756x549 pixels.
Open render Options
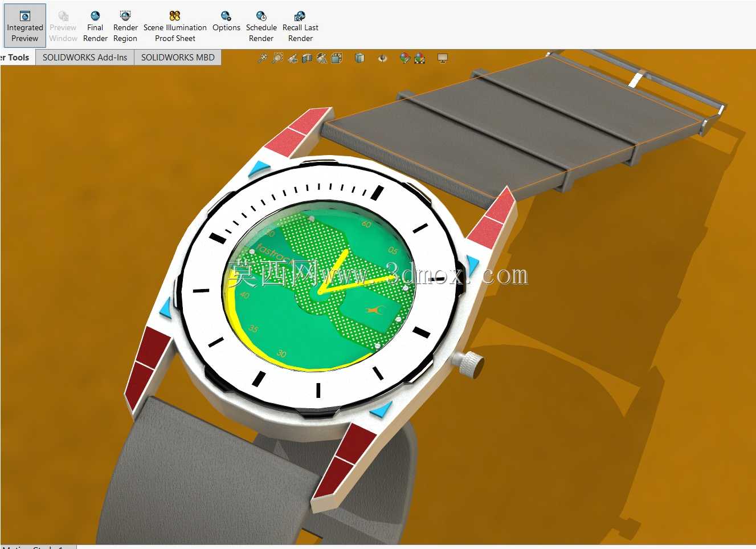226,22
